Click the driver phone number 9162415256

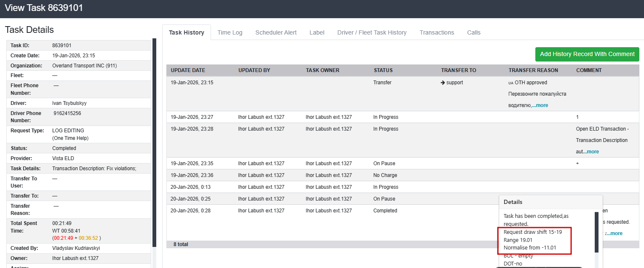click(x=67, y=113)
